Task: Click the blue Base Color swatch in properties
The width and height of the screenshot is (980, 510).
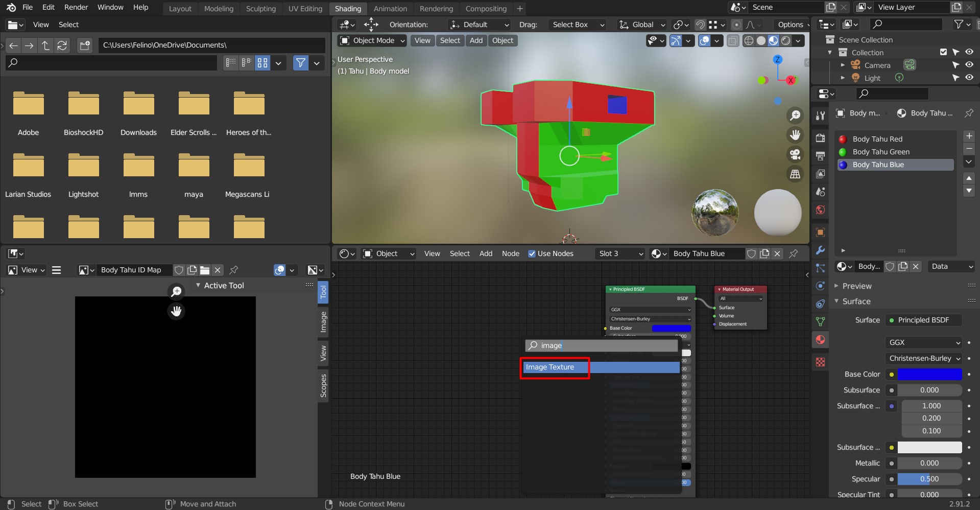Action: 929,374
